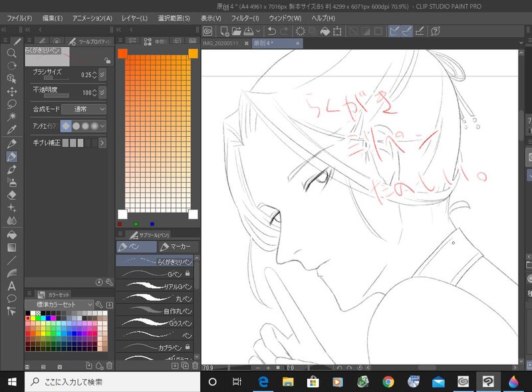Select antialiasing None option

pyautogui.click(x=66, y=126)
